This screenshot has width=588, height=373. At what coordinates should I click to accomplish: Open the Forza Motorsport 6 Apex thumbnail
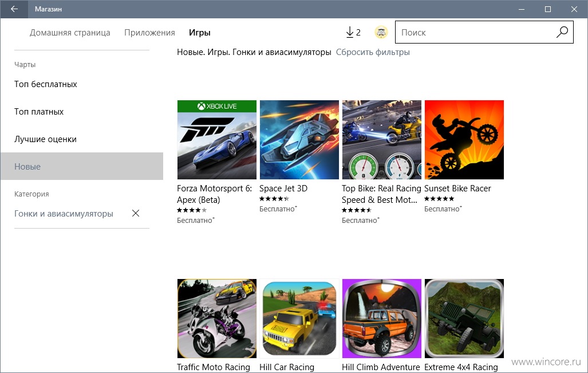tap(217, 140)
